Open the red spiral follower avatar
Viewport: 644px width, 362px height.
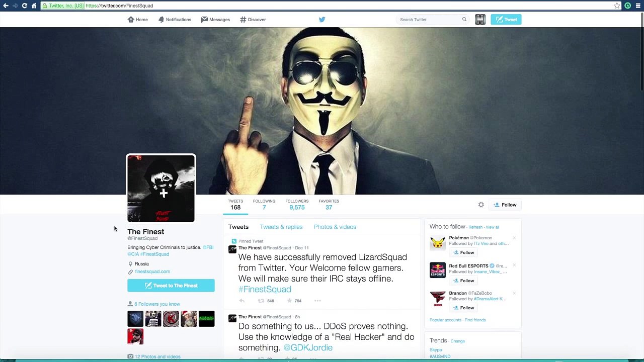click(x=171, y=319)
